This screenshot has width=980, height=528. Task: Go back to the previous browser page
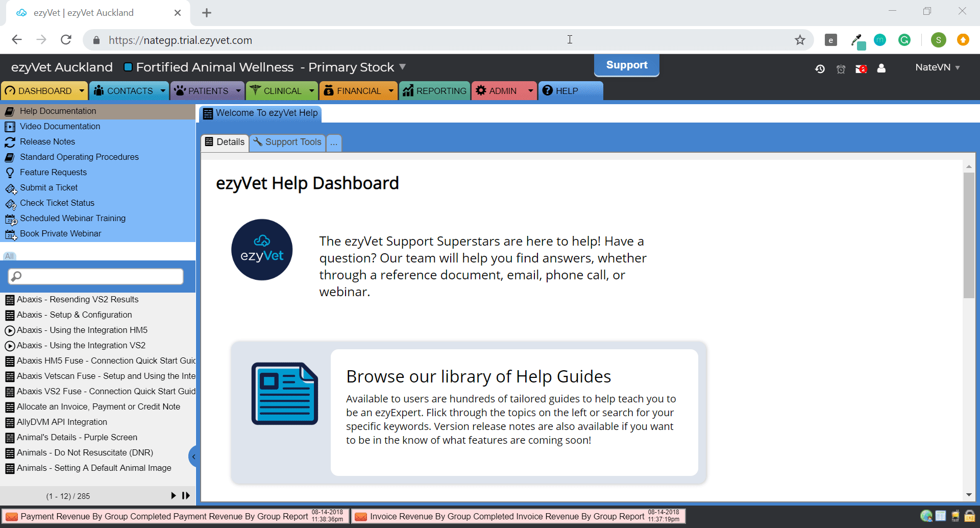click(x=17, y=40)
